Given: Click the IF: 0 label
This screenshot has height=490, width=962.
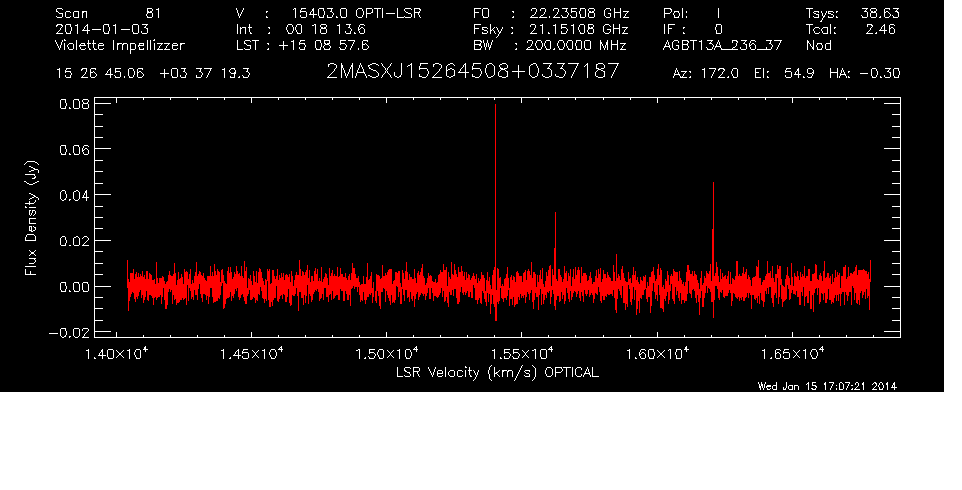Looking at the screenshot, I should [693, 29].
